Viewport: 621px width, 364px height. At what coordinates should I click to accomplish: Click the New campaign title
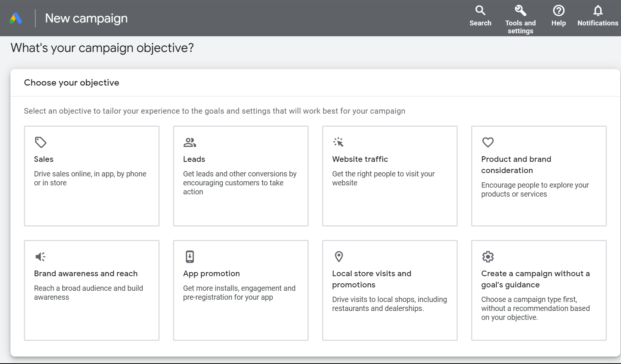tap(86, 18)
